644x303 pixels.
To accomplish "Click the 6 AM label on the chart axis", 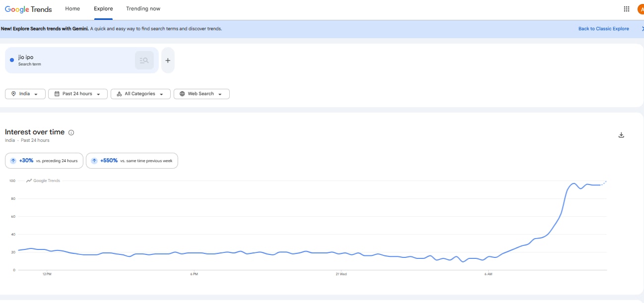I will pyautogui.click(x=488, y=274).
